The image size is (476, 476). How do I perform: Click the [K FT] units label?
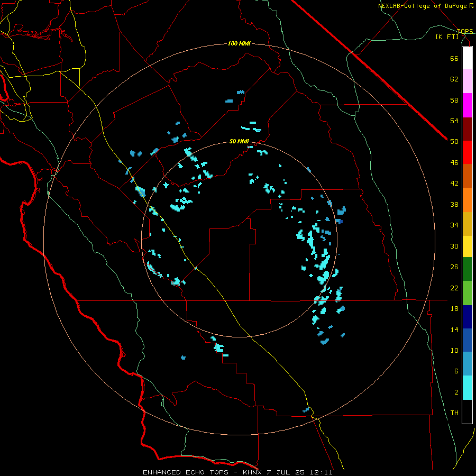tap(447, 36)
